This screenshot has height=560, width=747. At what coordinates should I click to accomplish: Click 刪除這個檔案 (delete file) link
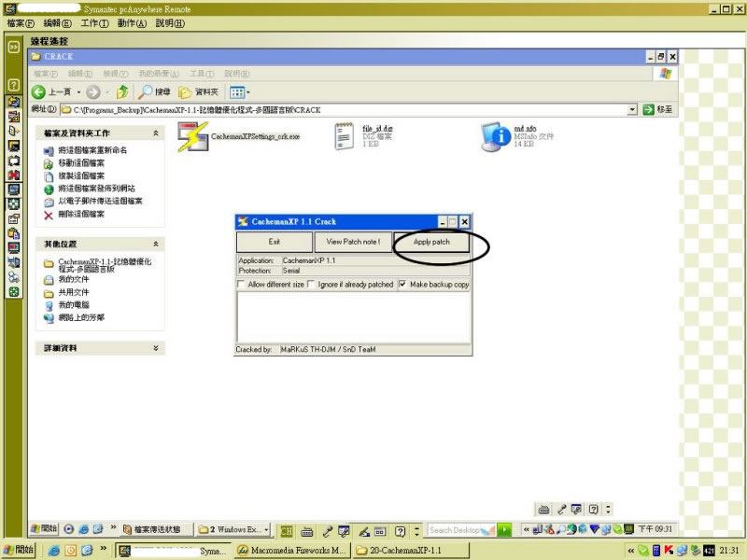tap(81, 214)
